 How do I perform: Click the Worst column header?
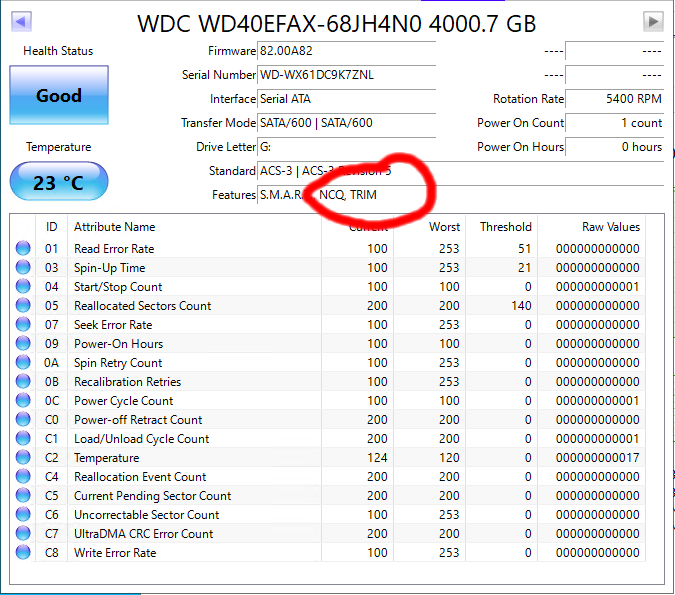point(444,227)
